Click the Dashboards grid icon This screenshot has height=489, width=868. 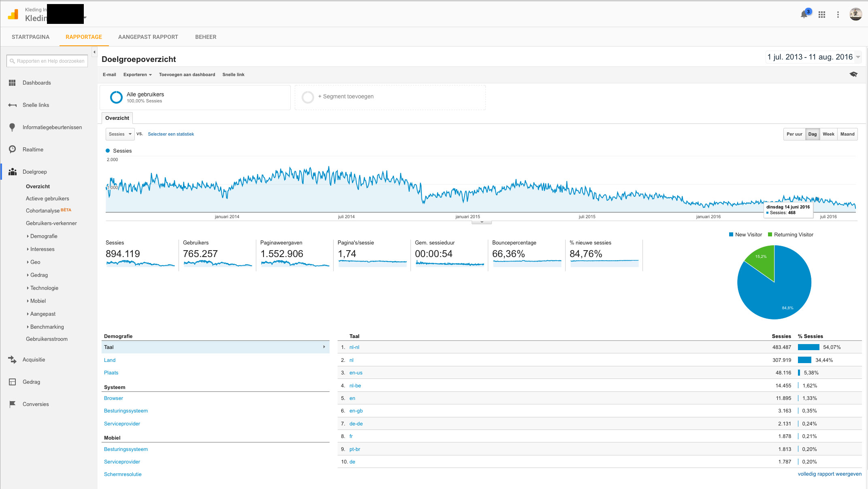12,83
